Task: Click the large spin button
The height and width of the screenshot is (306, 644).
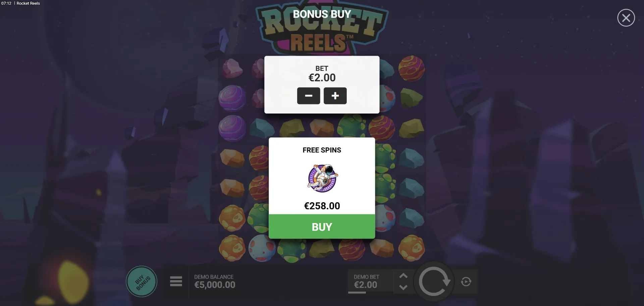Action: [x=434, y=281]
